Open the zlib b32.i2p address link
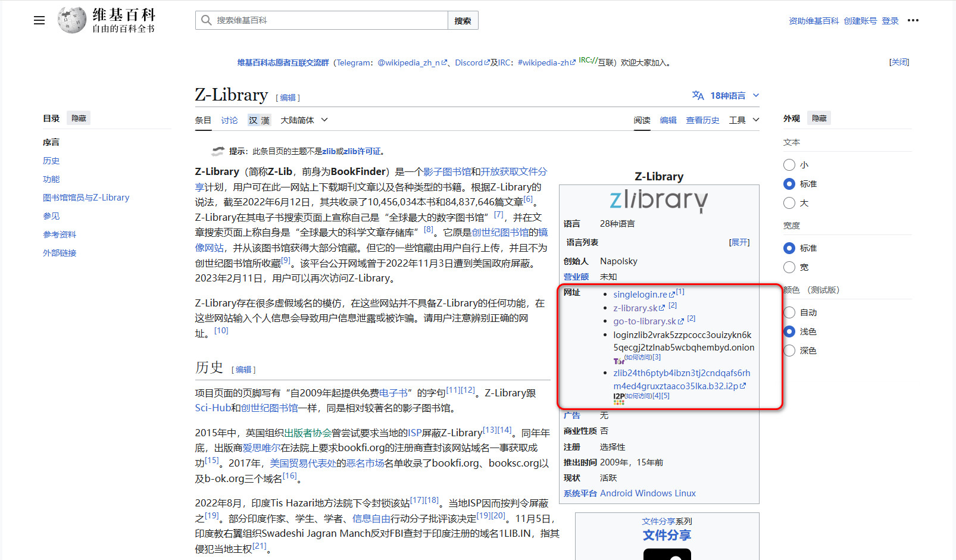 point(682,380)
